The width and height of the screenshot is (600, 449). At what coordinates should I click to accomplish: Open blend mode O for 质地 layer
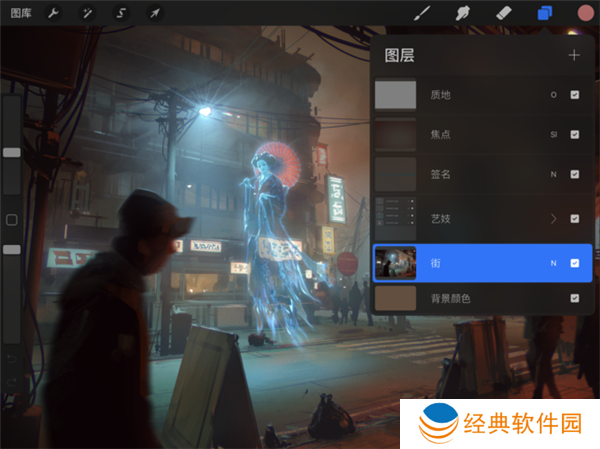pos(553,95)
